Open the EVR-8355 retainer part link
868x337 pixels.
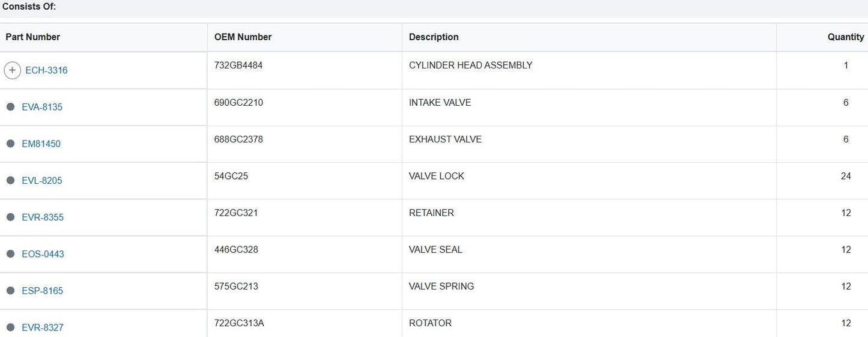tap(43, 217)
